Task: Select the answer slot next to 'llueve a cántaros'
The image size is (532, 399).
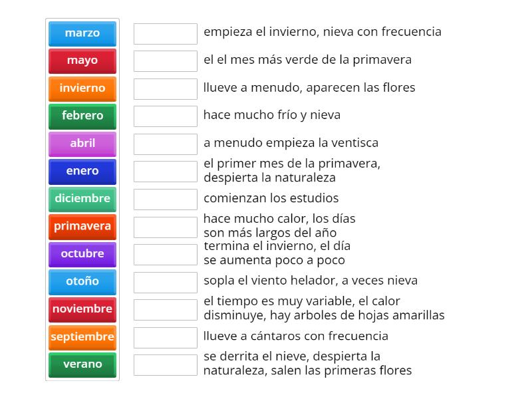Action: click(165, 336)
